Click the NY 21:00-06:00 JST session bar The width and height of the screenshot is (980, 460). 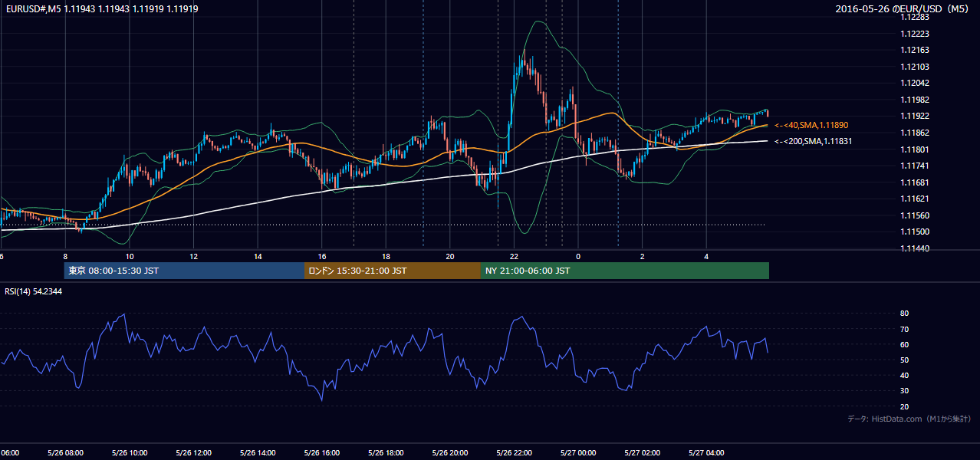click(x=625, y=271)
